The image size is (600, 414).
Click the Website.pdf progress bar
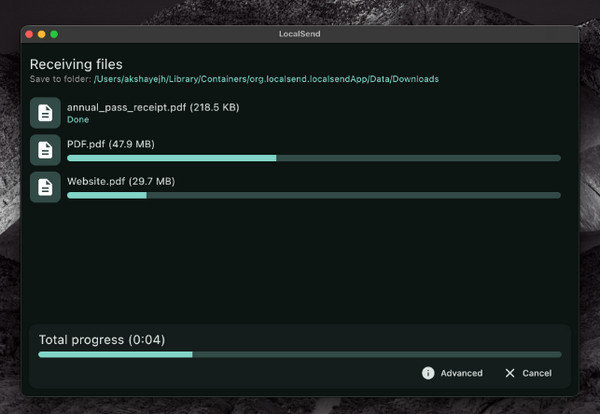[314, 195]
